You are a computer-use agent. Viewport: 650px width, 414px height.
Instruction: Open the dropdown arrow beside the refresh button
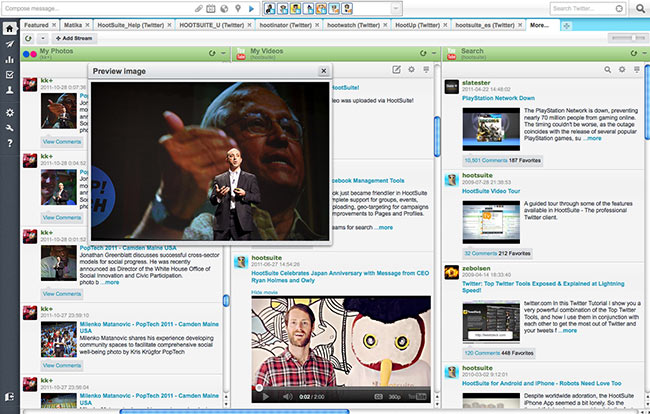pyautogui.click(x=43, y=39)
